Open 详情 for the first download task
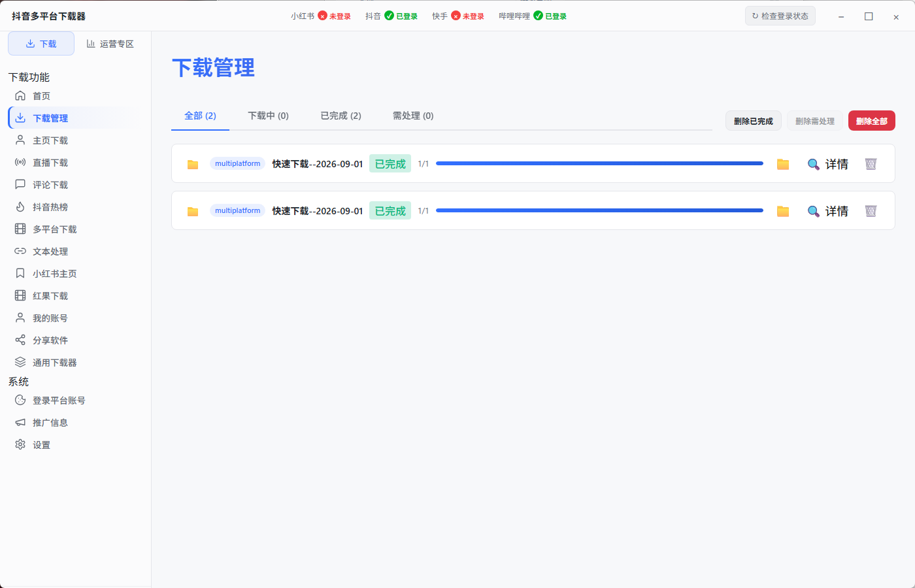Image resolution: width=915 pixels, height=588 pixels. pyautogui.click(x=827, y=164)
